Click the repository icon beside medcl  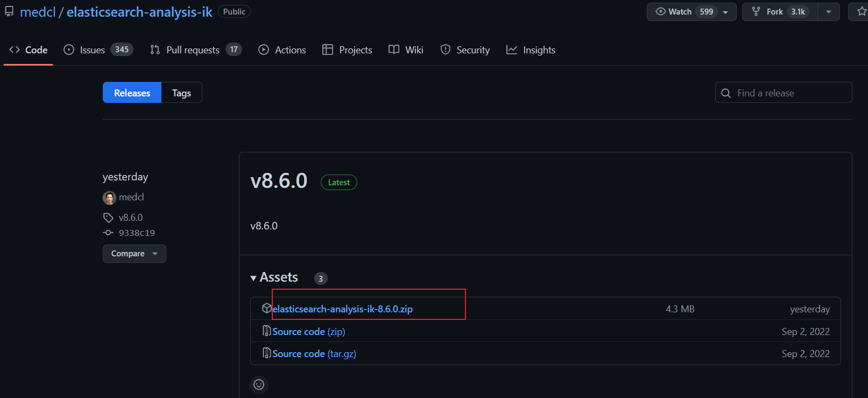click(9, 12)
